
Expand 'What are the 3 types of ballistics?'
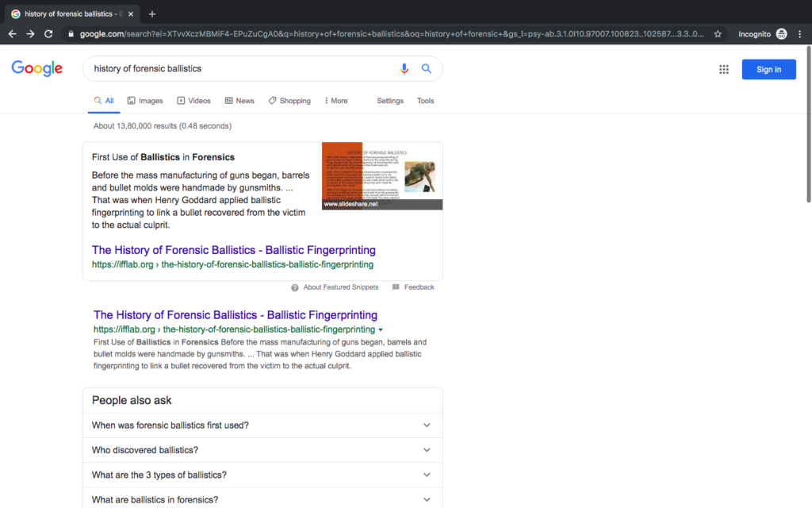click(262, 475)
